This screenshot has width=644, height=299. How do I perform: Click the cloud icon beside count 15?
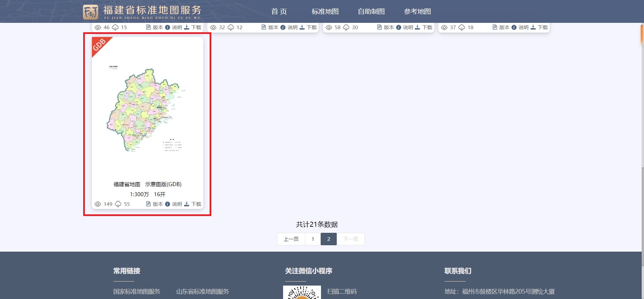click(x=115, y=28)
